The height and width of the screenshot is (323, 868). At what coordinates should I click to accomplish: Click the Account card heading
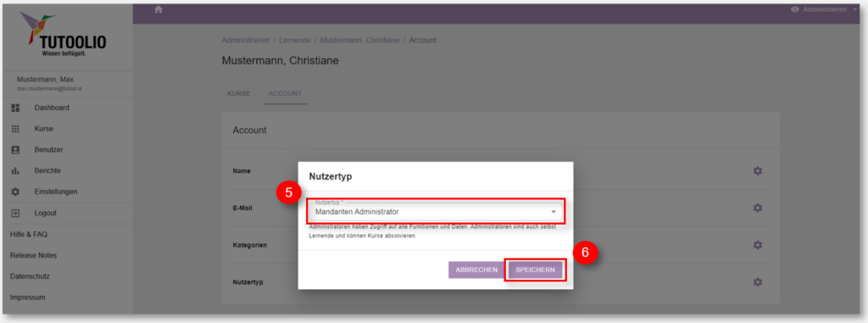pyautogui.click(x=250, y=131)
